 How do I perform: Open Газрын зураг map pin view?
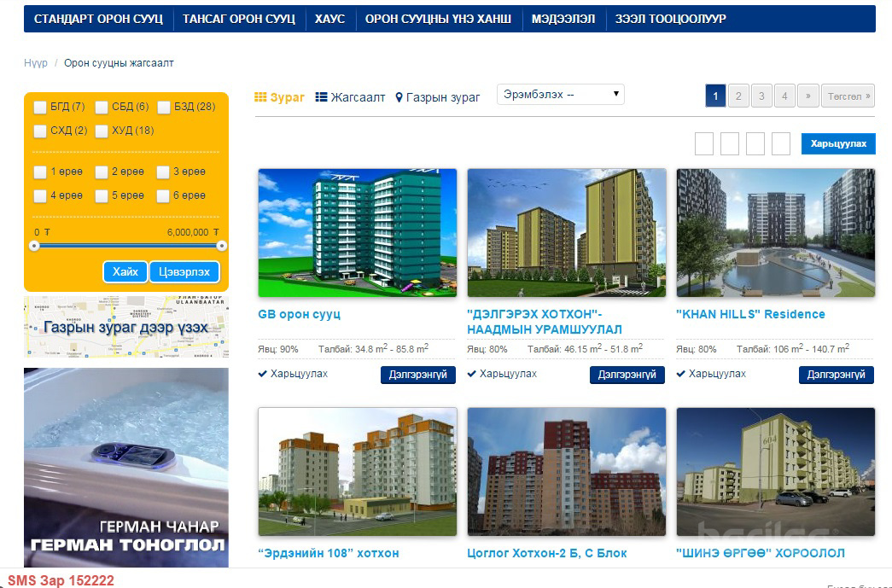(x=399, y=98)
